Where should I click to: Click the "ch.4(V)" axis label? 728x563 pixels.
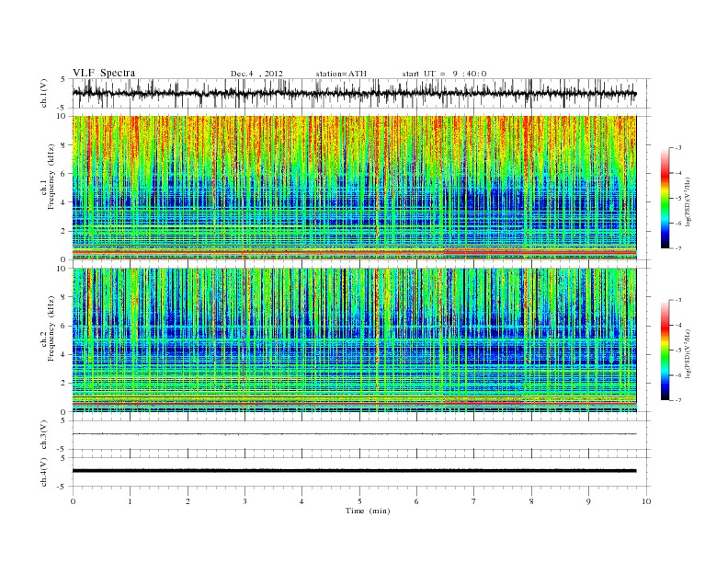pos(44,472)
